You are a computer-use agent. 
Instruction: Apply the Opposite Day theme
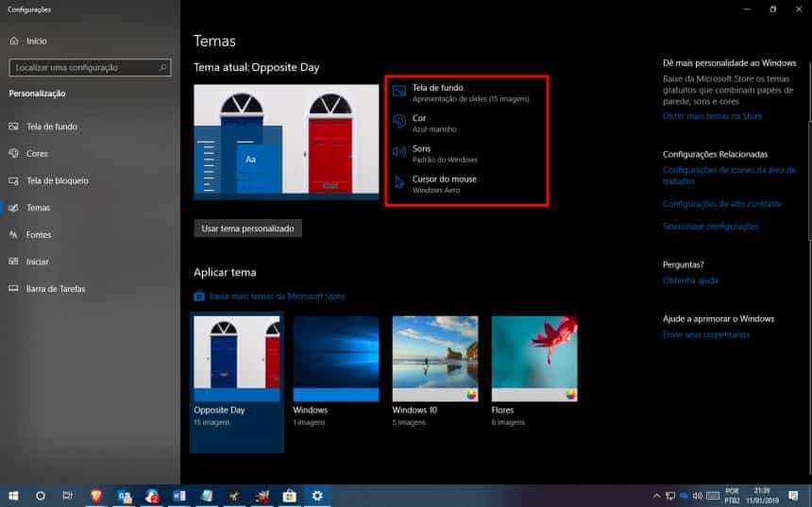[x=237, y=382]
